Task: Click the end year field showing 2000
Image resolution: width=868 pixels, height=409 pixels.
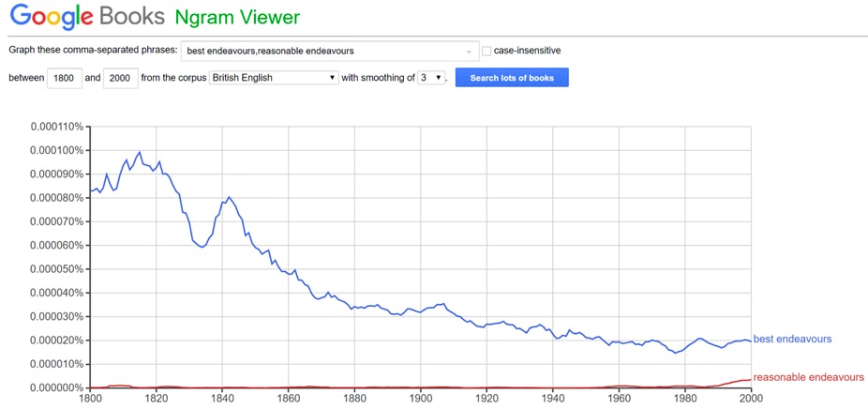Action: tap(121, 78)
